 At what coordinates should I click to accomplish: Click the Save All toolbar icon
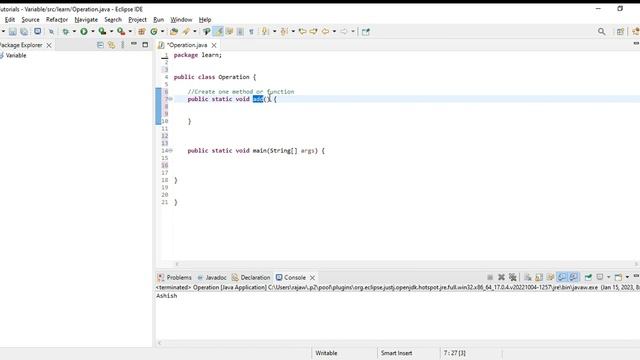(x=24, y=31)
